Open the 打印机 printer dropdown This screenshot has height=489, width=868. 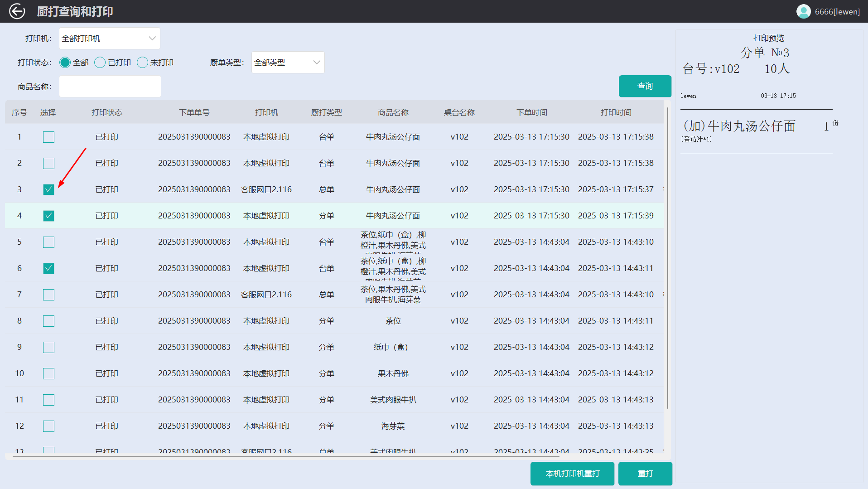point(109,38)
